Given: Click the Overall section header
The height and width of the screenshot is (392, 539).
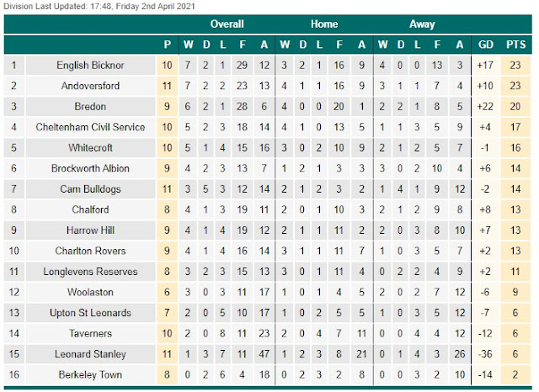Looking at the screenshot, I should [x=227, y=24].
